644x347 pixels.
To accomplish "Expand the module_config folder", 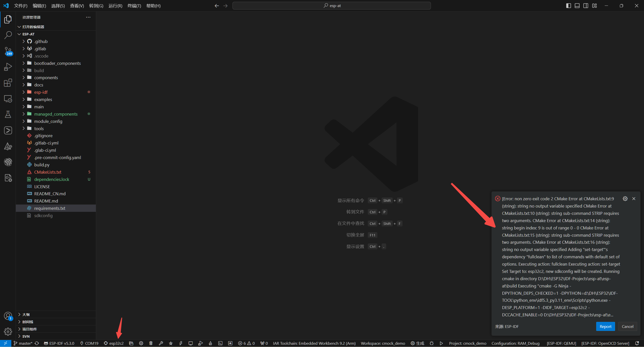I will pos(56,121).
